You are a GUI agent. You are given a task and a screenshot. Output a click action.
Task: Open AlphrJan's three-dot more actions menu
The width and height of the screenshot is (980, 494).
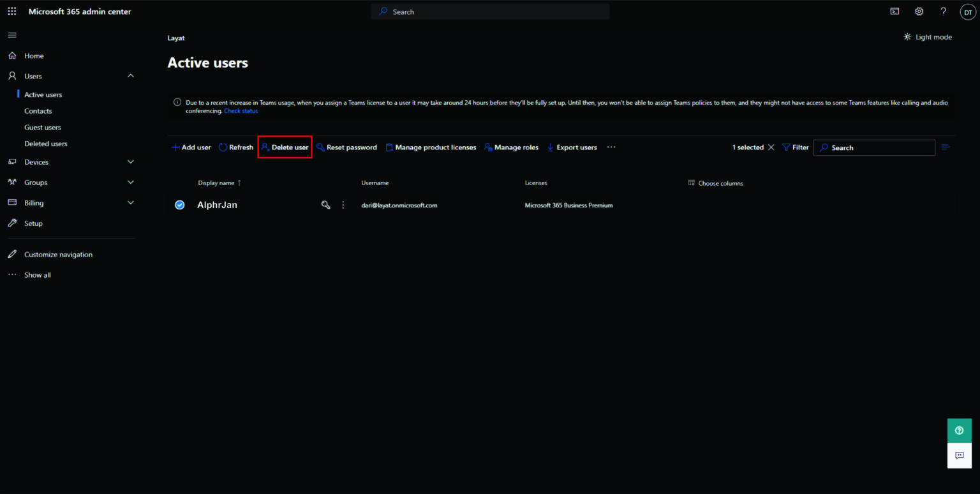pyautogui.click(x=343, y=205)
